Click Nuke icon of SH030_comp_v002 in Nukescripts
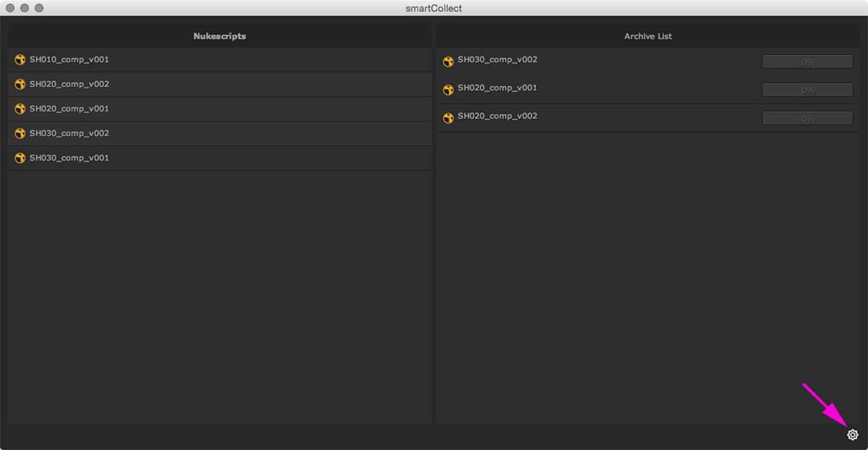 click(x=20, y=134)
